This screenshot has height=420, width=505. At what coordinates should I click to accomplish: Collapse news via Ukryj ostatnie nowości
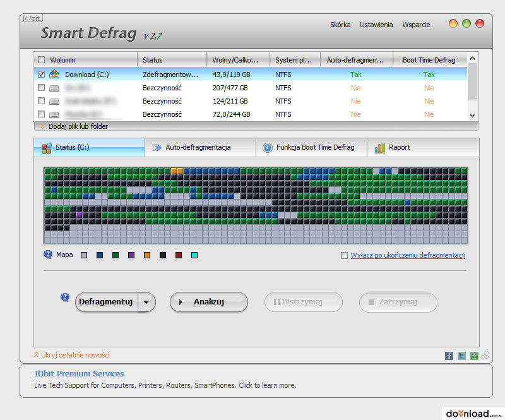(72, 355)
